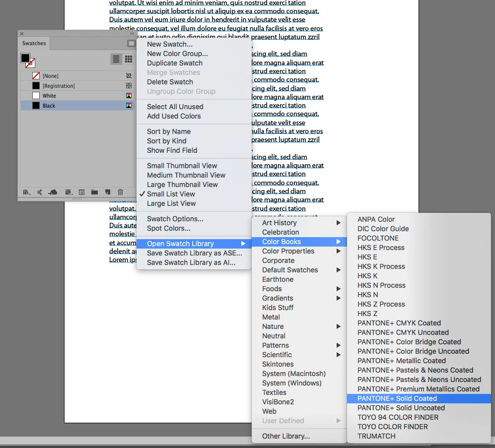Click the Swatches panel tab
495x448 pixels.
(x=34, y=43)
